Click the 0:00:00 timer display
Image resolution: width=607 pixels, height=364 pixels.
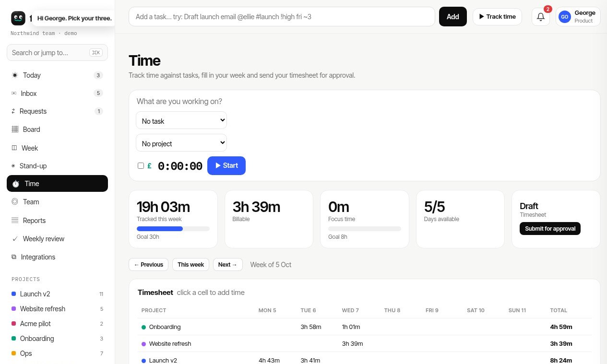pos(180,166)
